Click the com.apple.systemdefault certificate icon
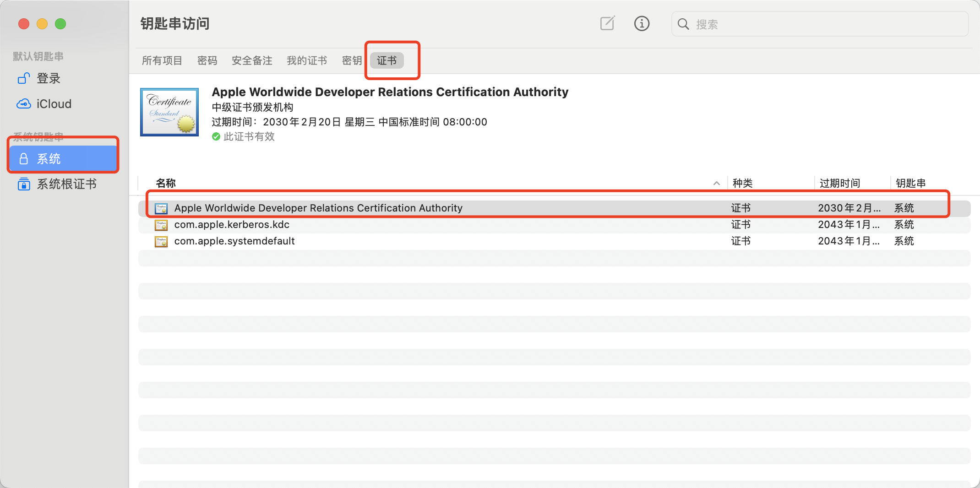Screen dimensions: 980x488 161,242
